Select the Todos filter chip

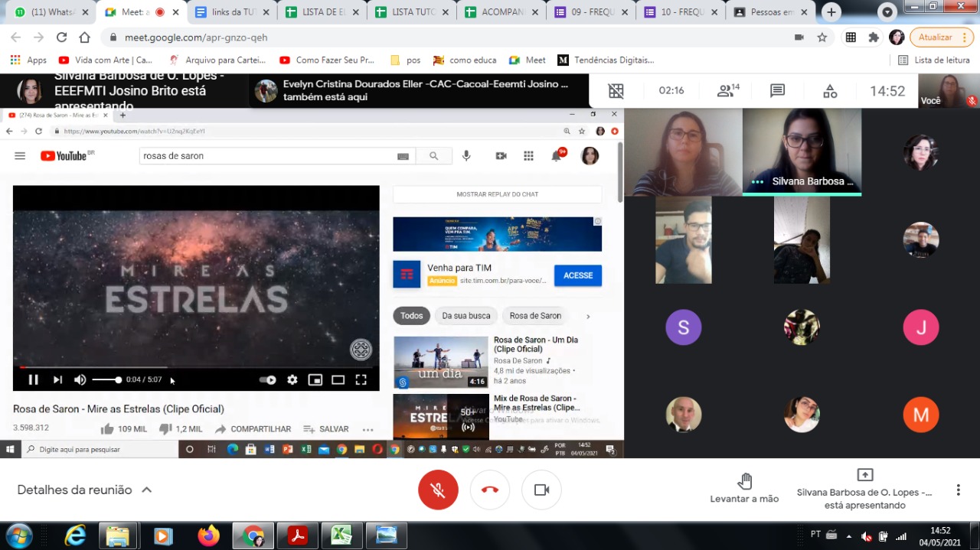(411, 316)
